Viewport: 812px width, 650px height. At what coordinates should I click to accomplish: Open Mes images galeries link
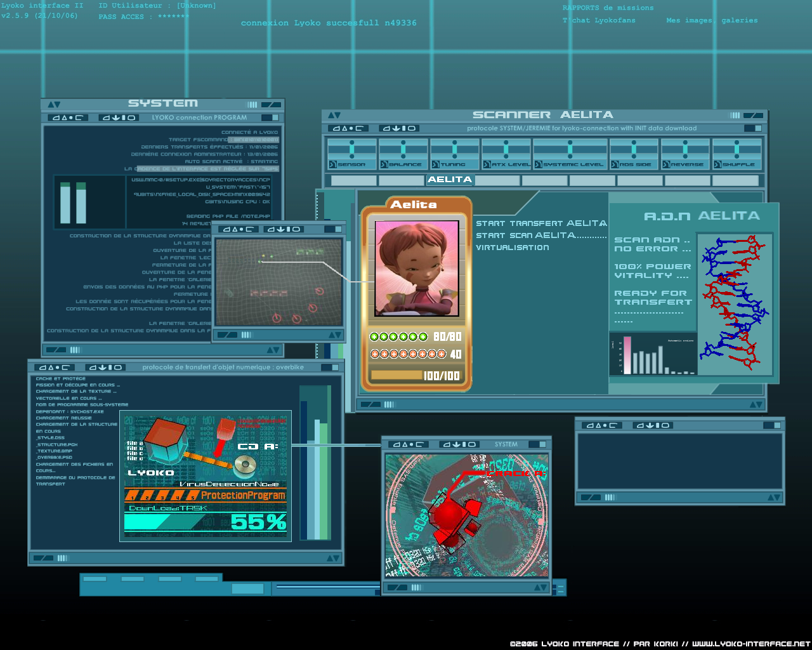pyautogui.click(x=711, y=20)
